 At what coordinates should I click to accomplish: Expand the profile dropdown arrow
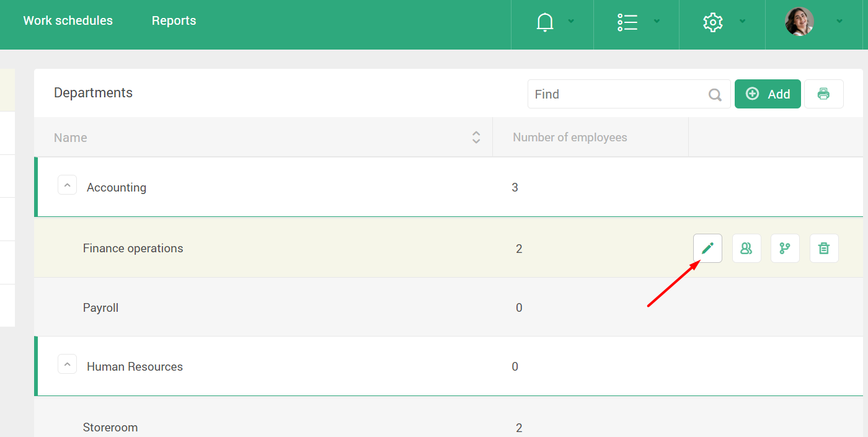[x=839, y=21]
